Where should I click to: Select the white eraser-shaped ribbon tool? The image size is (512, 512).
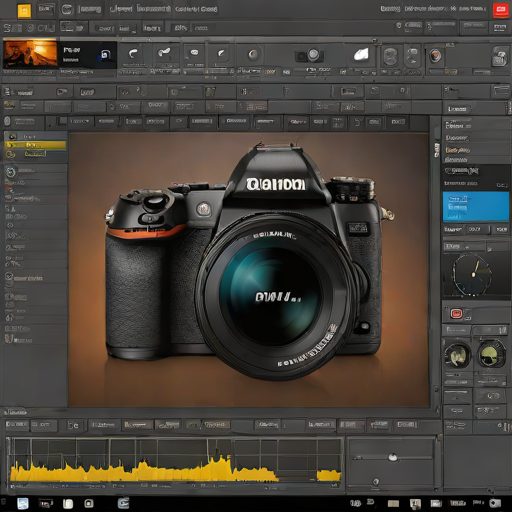click(361, 54)
